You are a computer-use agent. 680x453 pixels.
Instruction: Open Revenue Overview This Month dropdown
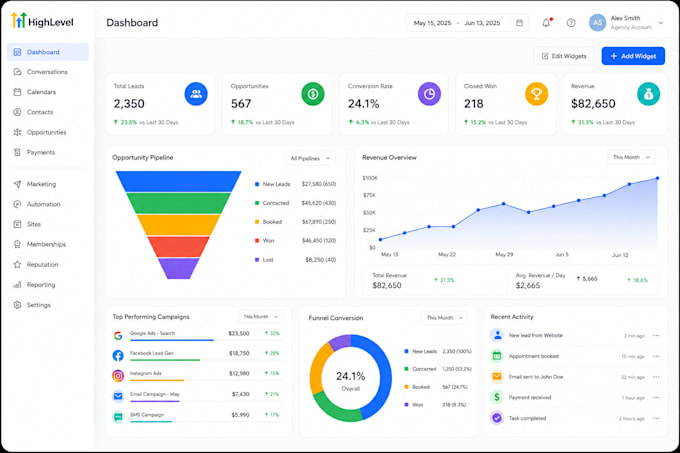tap(631, 157)
